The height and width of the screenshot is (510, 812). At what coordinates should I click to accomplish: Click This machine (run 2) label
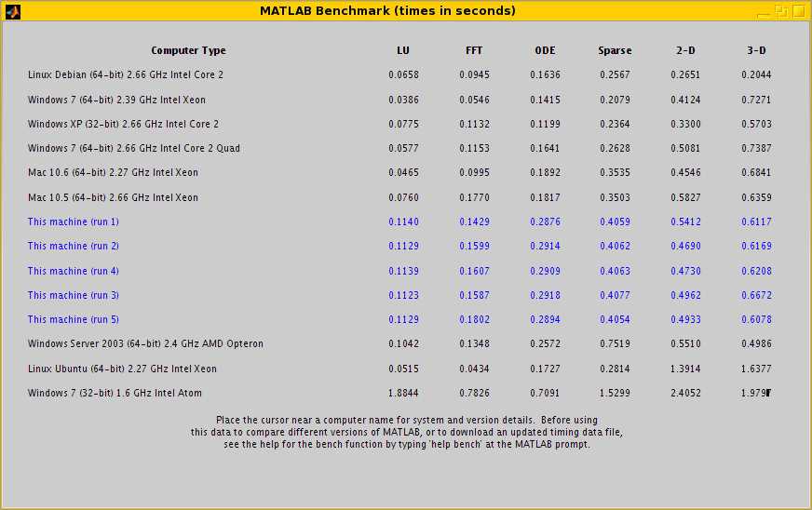74,246
